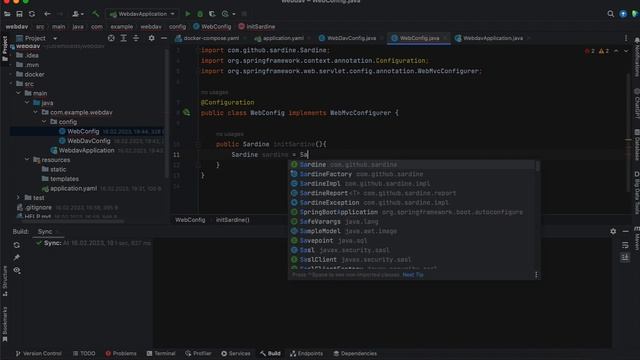Build project with the hammer icon
The width and height of the screenshot is (640, 360).
click(x=96, y=14)
